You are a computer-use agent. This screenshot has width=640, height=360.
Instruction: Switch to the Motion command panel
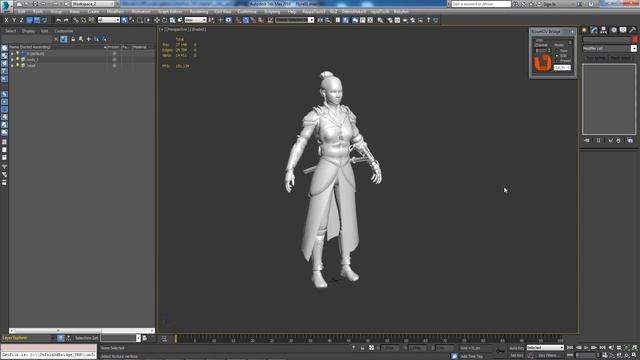click(613, 30)
